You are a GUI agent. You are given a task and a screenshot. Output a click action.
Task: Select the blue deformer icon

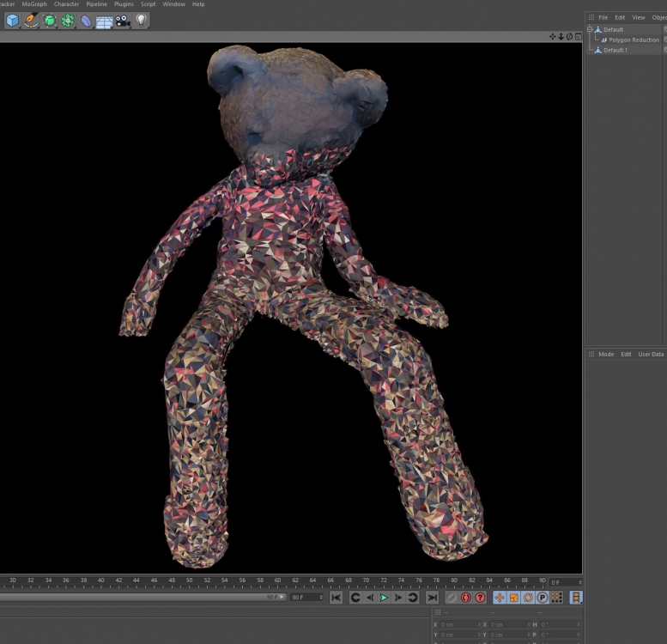click(87, 21)
